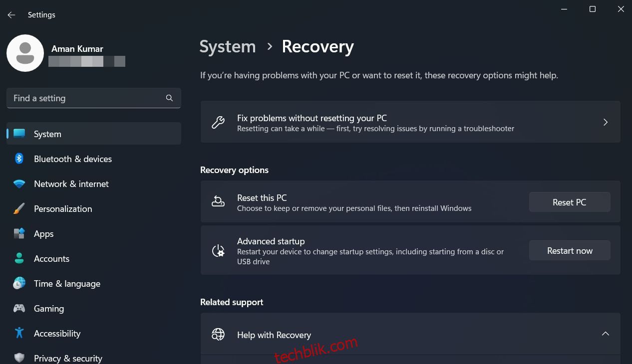
Task: Go to System in the breadcrumb
Action: (228, 46)
